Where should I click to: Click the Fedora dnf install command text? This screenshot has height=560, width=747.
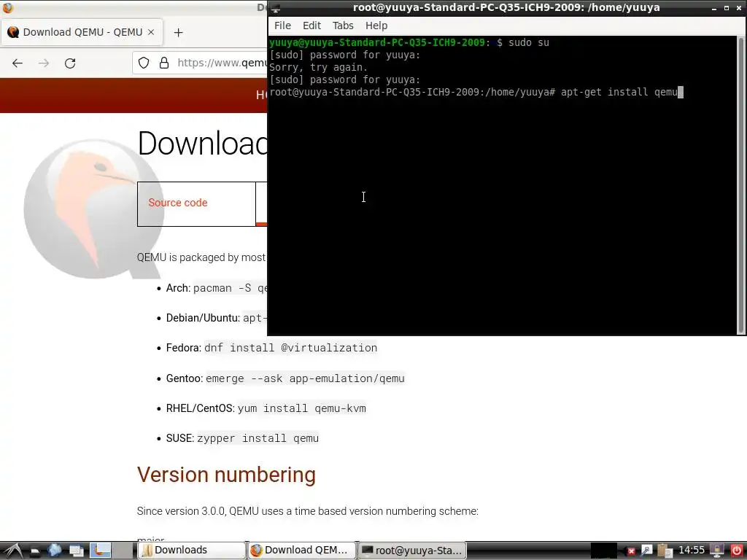(290, 348)
